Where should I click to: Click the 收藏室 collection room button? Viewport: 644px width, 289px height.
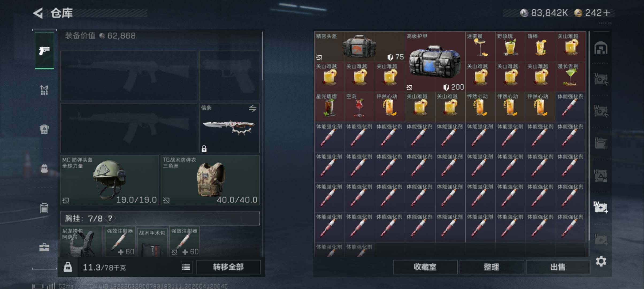425,267
